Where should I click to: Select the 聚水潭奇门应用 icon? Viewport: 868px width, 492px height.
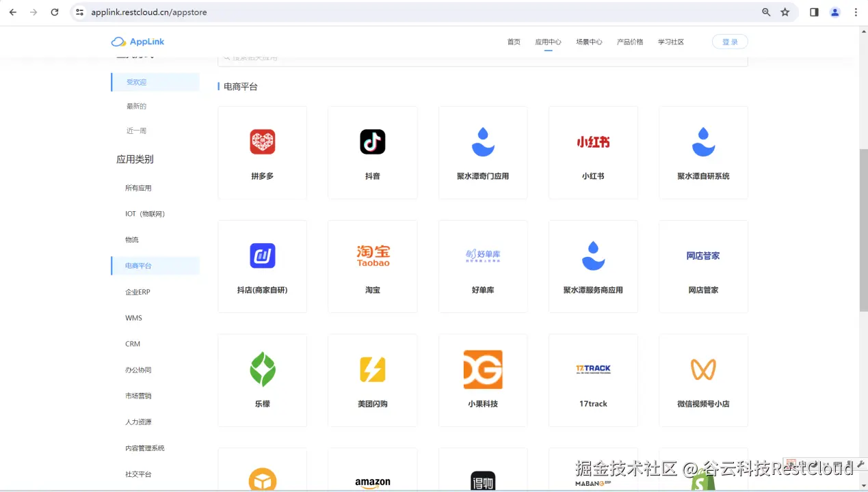click(483, 141)
